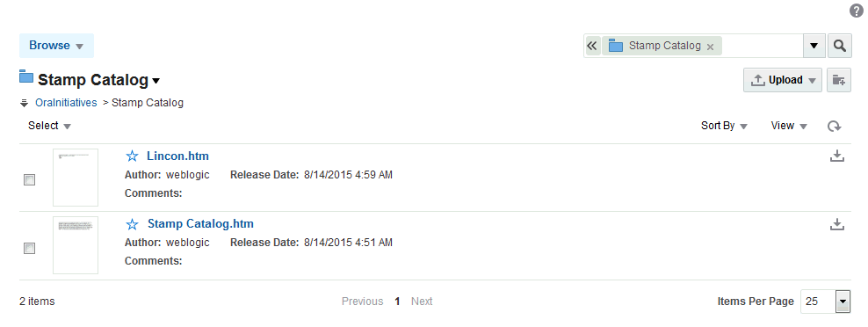
Task: Refresh the document list
Action: [835, 127]
